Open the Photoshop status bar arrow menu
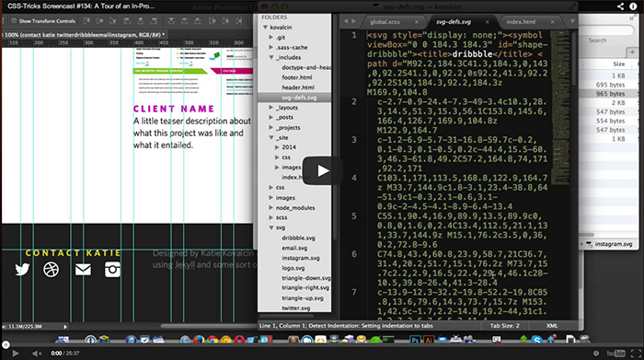This screenshot has width=644, height=360. pyautogui.click(x=65, y=327)
